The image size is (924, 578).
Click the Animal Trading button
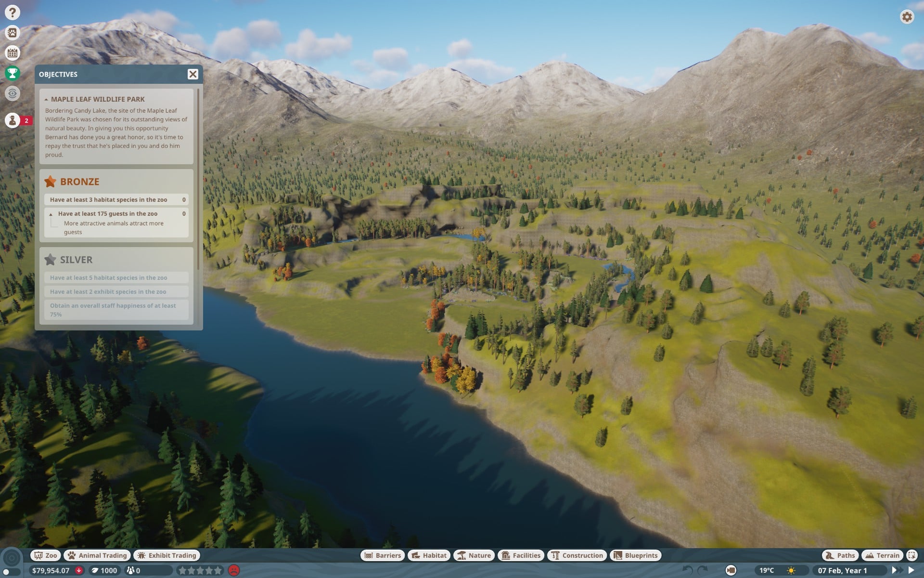[x=97, y=555]
